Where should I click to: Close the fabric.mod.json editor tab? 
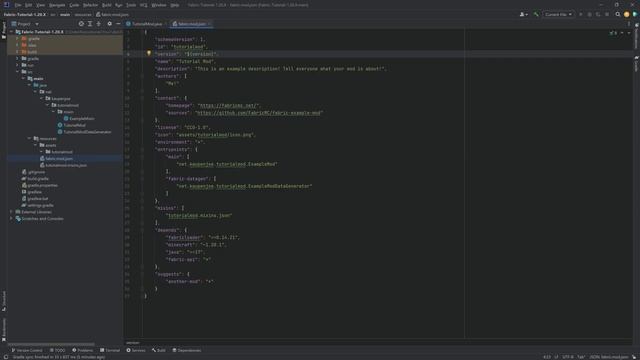click(x=209, y=24)
